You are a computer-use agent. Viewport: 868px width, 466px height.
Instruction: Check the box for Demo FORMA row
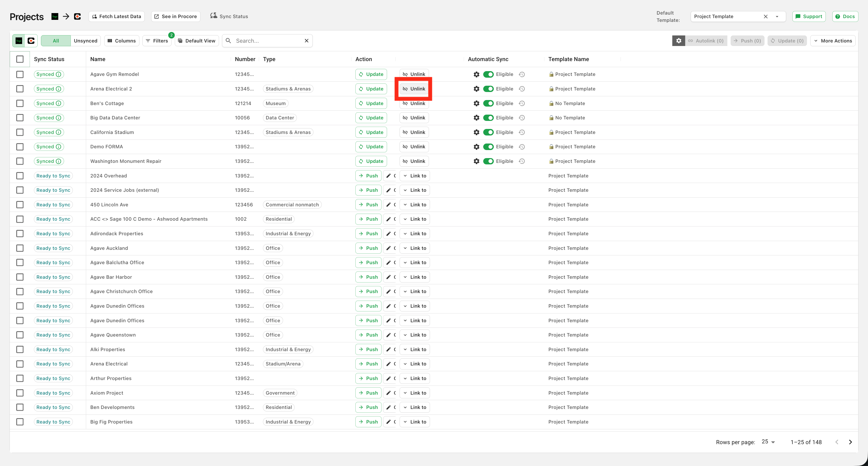point(20,147)
